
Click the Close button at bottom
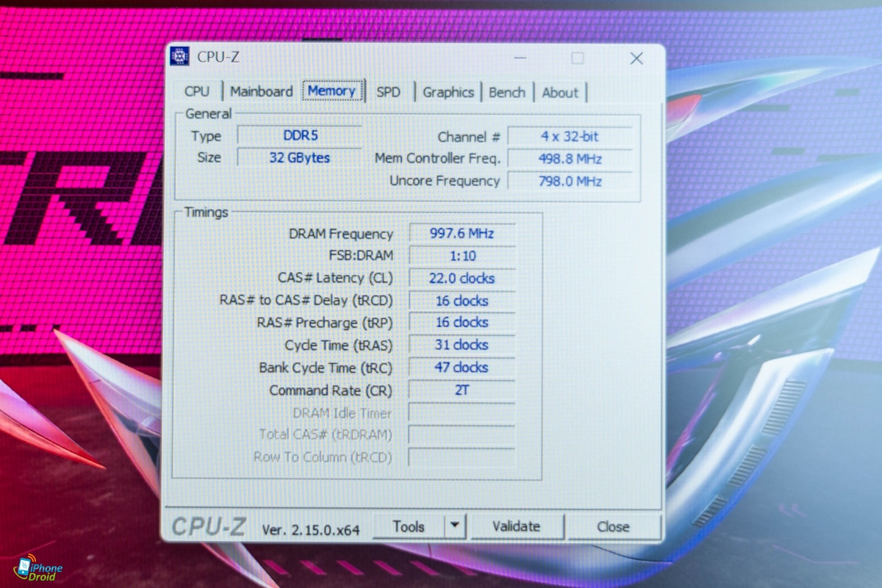(x=613, y=527)
